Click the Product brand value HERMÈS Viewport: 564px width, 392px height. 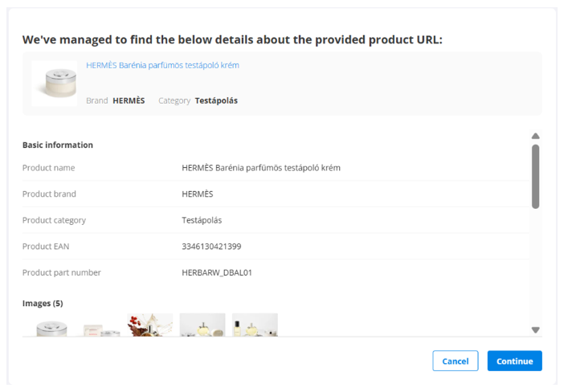click(x=198, y=194)
